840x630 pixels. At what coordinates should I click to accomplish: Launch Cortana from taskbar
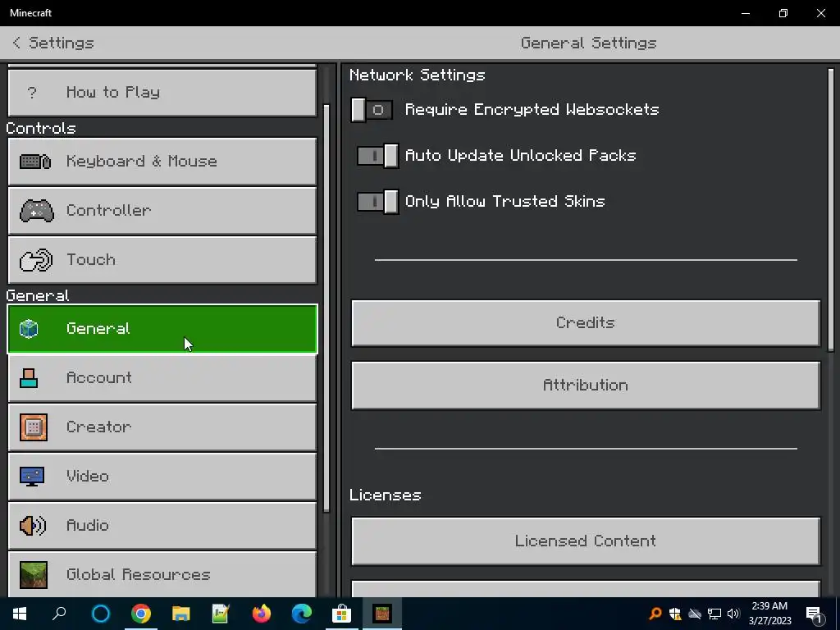[101, 614]
